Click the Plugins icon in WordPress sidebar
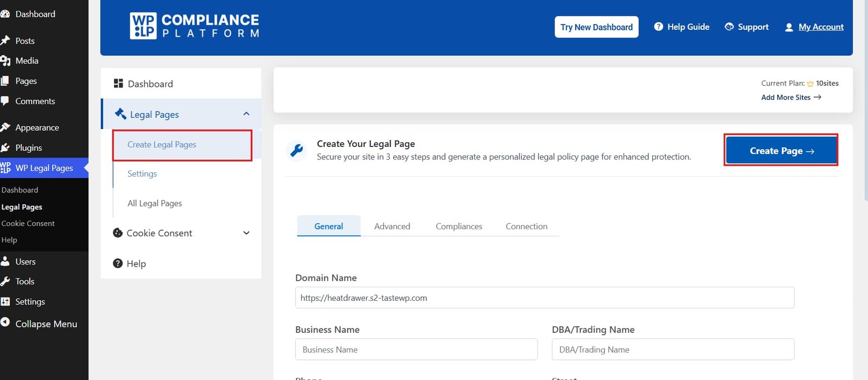868x380 pixels. (5, 147)
